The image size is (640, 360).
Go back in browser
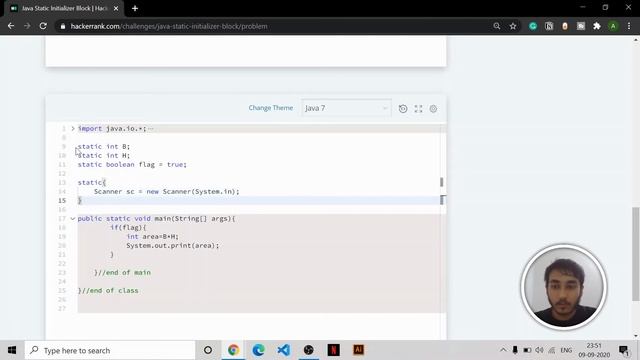click(x=11, y=26)
